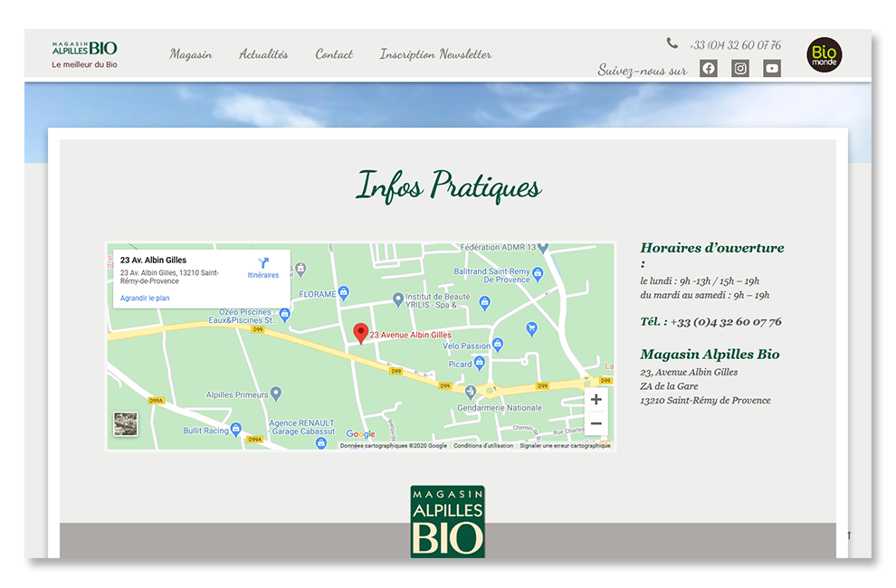Image resolution: width=896 pixels, height=588 pixels.
Task: Click the Picard store map marker
Action: (x=480, y=364)
